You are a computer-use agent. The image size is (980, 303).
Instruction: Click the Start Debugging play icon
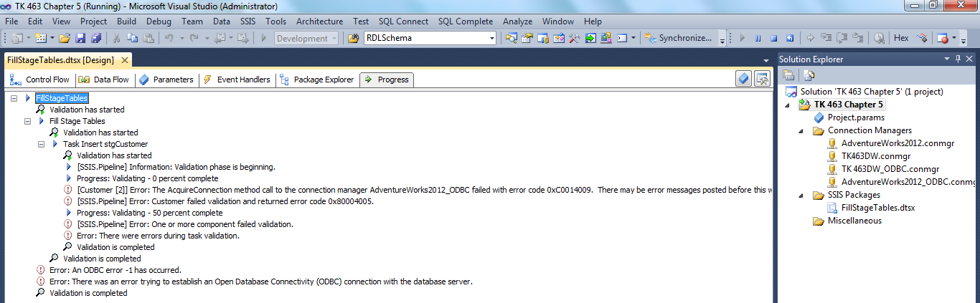tap(264, 38)
